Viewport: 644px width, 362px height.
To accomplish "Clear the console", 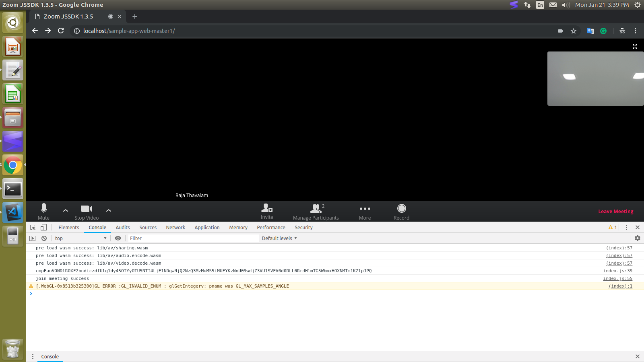I will click(44, 238).
